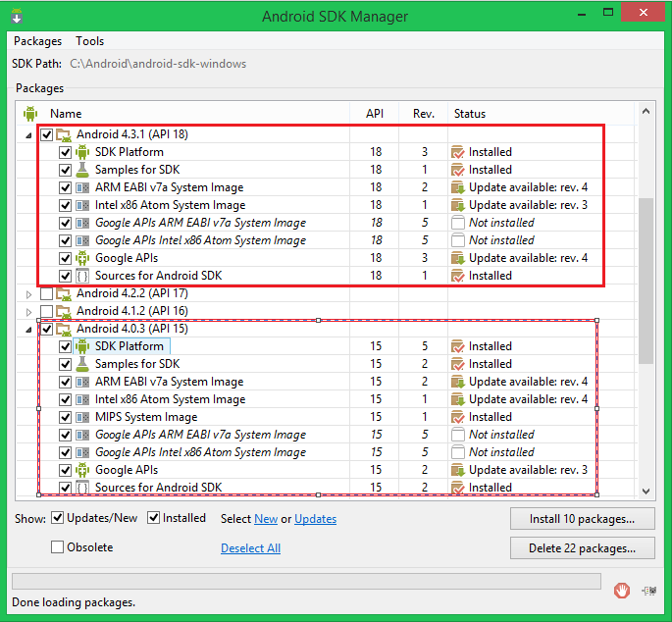Click the Deselect All link
Image resolution: width=672 pixels, height=622 pixels.
pyautogui.click(x=251, y=548)
